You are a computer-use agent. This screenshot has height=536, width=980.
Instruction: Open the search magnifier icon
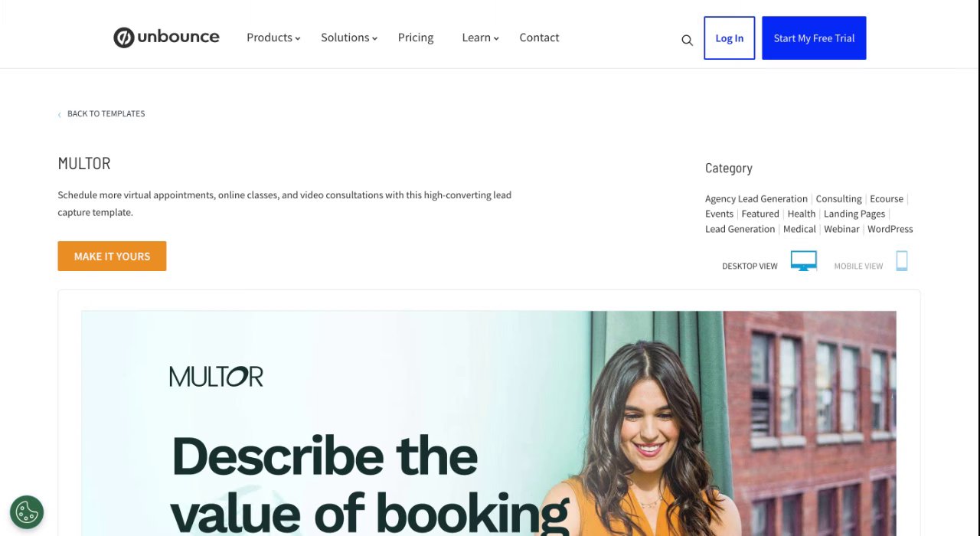687,40
